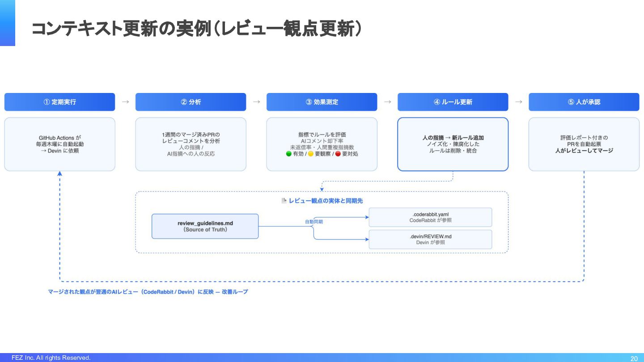644x362 pixels.
Task: Click the text ノイズ化・陳腐化した
Action: point(453,144)
